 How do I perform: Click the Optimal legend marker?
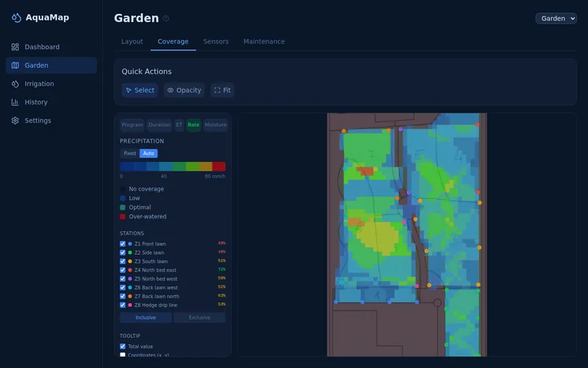point(123,208)
